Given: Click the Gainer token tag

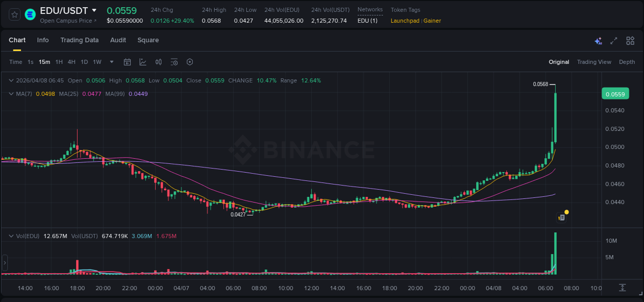Looking at the screenshot, I should pyautogui.click(x=433, y=21).
